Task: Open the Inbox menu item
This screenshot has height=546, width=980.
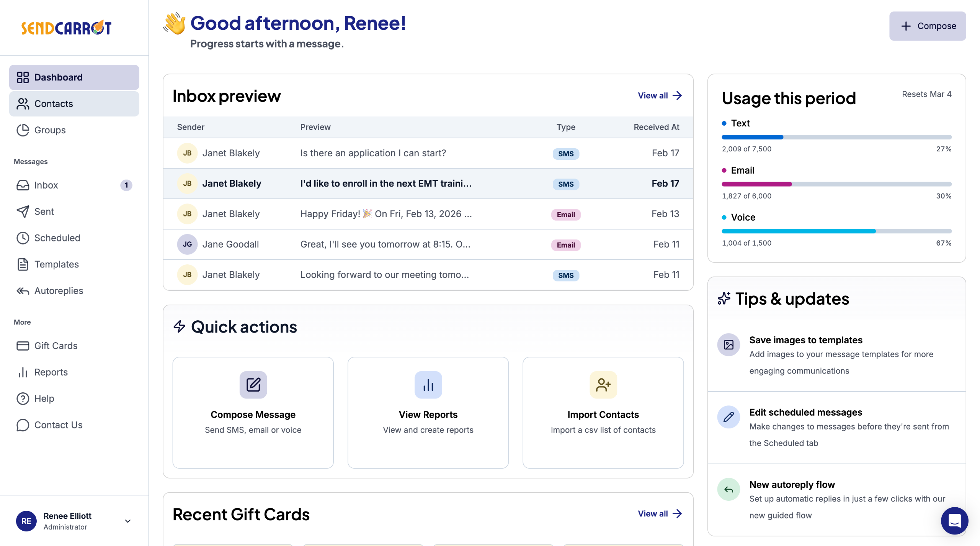Action: pyautogui.click(x=46, y=185)
